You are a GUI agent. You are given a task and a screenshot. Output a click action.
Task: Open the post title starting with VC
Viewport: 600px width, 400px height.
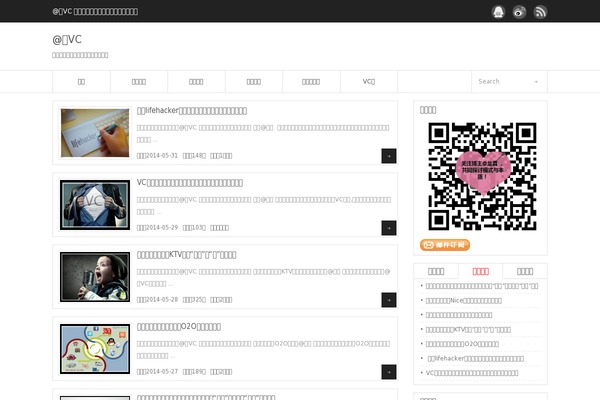pyautogui.click(x=190, y=183)
